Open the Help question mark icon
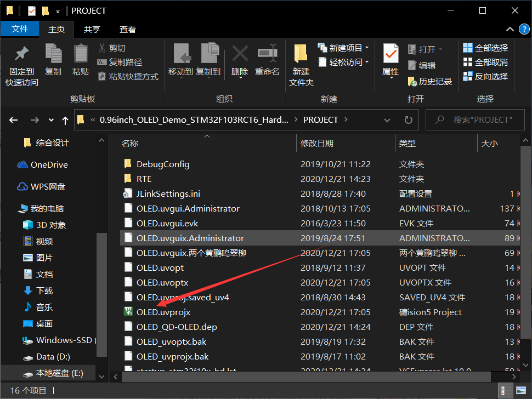Screen dimensions: 532x399 coord(524,30)
